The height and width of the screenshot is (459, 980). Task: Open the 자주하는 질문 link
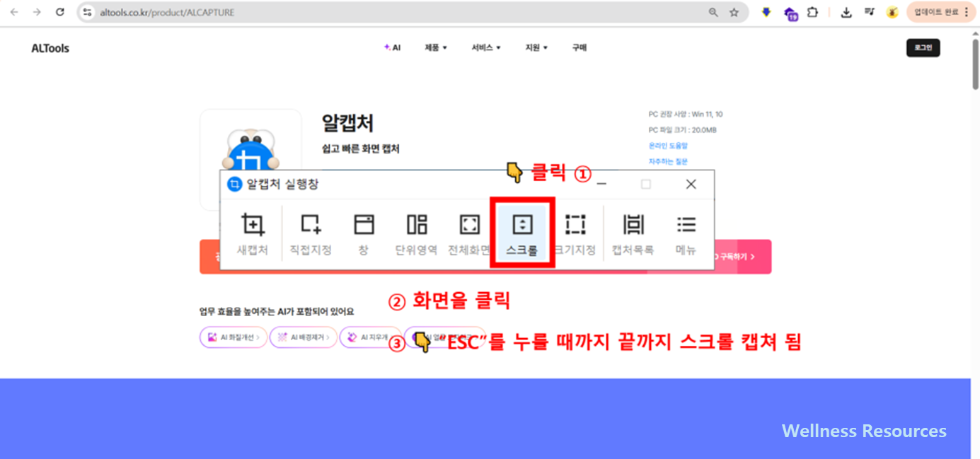click(668, 162)
